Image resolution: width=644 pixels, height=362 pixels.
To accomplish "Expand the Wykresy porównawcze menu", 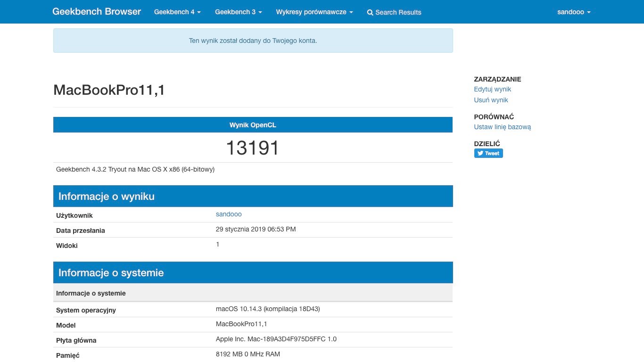I will point(314,12).
